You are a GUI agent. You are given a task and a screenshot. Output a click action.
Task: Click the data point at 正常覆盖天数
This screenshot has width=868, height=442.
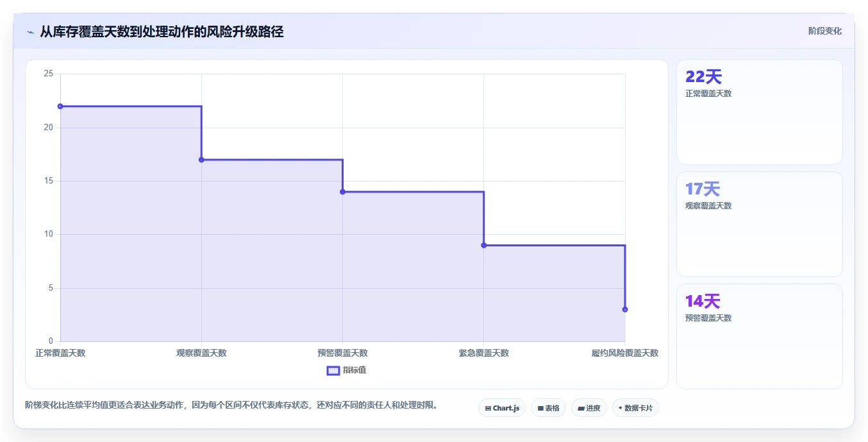60,106
